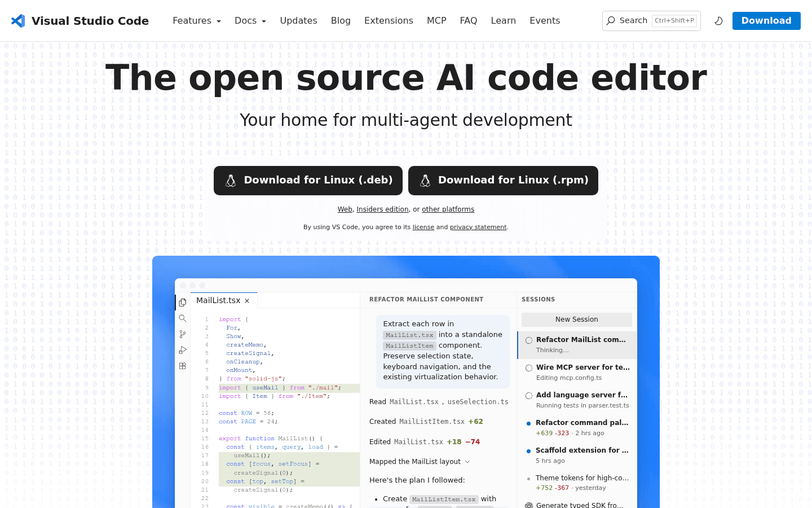Select the Refactor command pal... session row
The image size is (812, 508).
click(x=577, y=428)
